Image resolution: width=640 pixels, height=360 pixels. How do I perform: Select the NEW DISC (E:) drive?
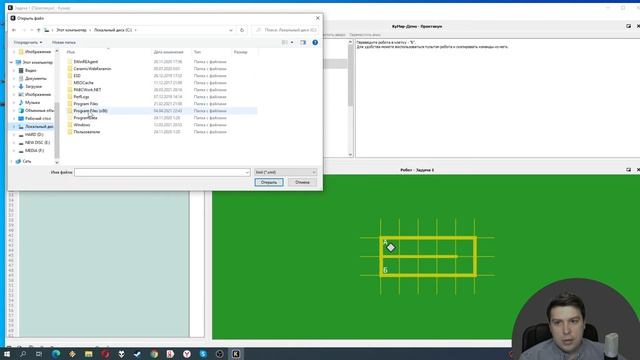tap(37, 143)
